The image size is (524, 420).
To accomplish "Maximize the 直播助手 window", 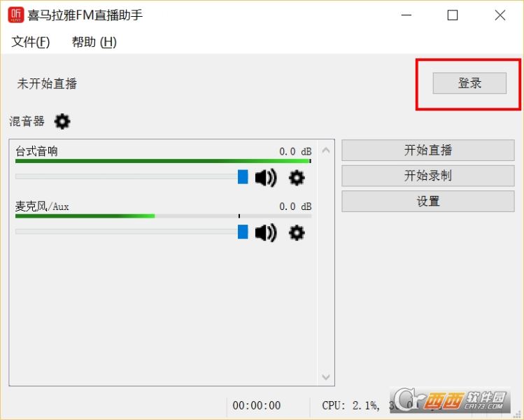I will 453,15.
